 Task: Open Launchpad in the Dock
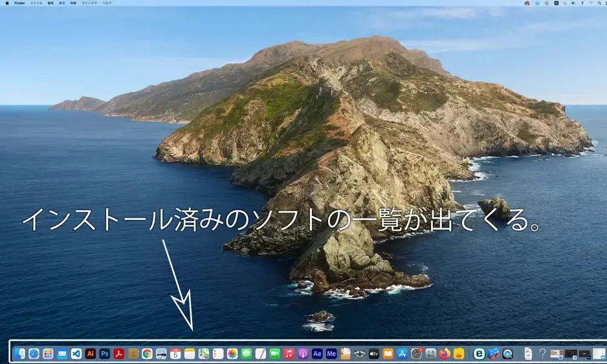pos(48,353)
